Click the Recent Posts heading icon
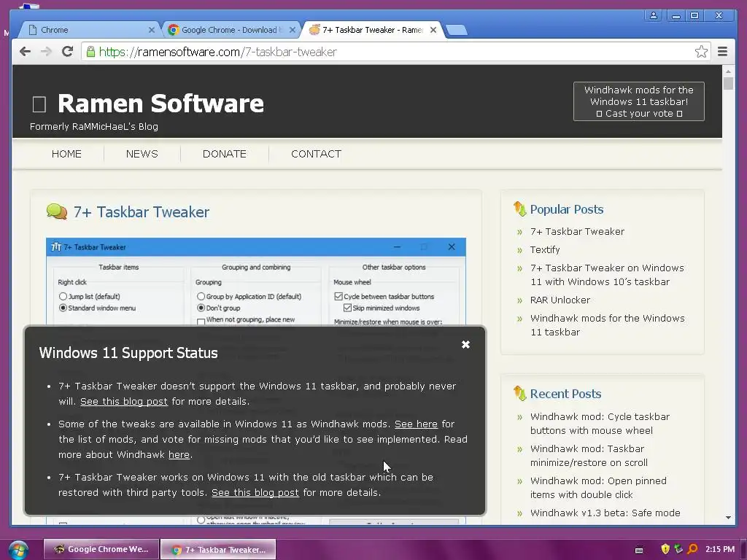This screenshot has height=560, width=747. pyautogui.click(x=519, y=393)
